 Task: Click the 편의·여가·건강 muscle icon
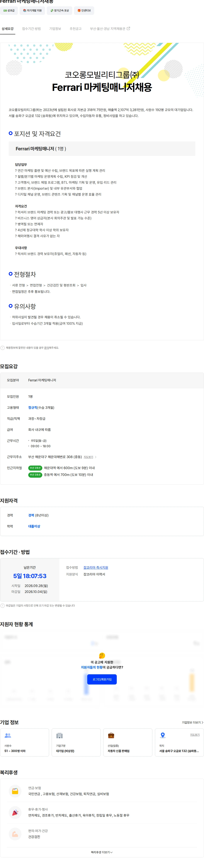tap(15, 834)
